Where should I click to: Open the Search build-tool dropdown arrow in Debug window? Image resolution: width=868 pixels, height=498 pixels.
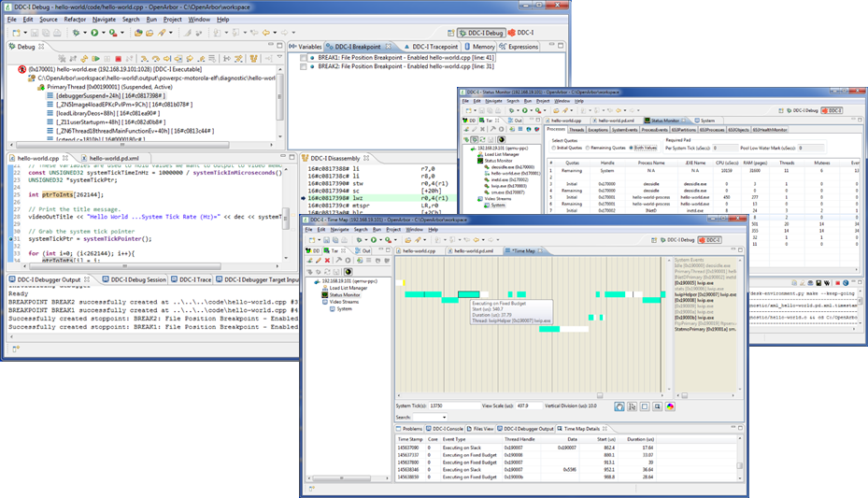pyautogui.click(x=170, y=33)
